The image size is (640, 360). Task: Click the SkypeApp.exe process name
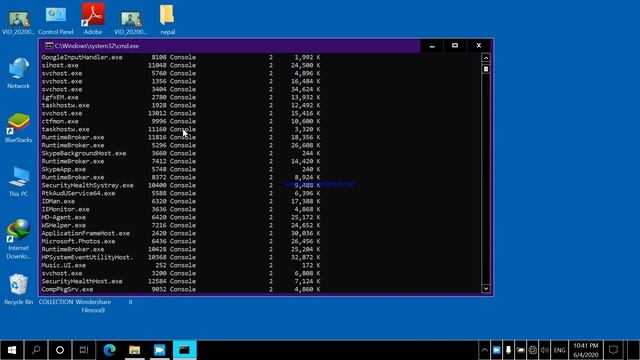pyautogui.click(x=63, y=169)
